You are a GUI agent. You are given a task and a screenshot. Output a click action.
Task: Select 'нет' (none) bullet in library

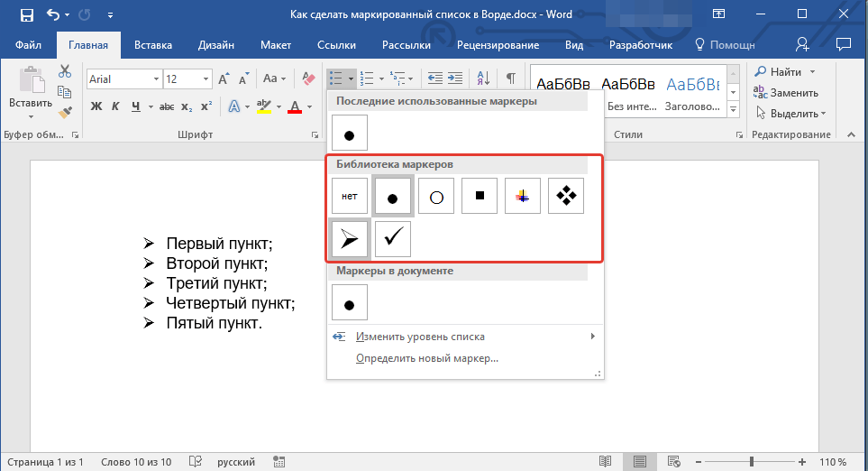click(x=350, y=196)
